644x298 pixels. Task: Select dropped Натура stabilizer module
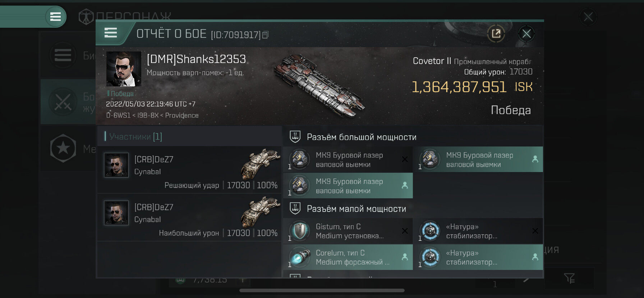pyautogui.click(x=478, y=257)
